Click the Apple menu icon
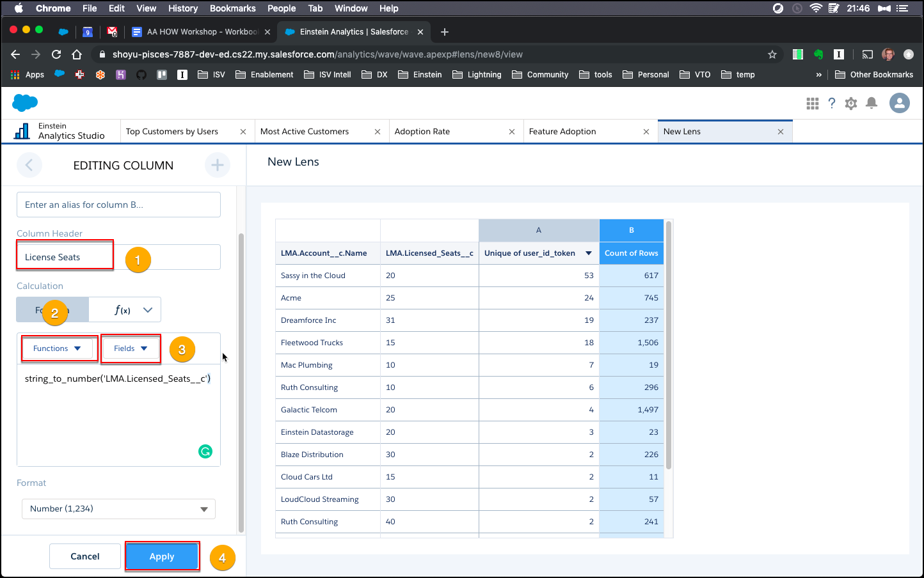 [19, 8]
